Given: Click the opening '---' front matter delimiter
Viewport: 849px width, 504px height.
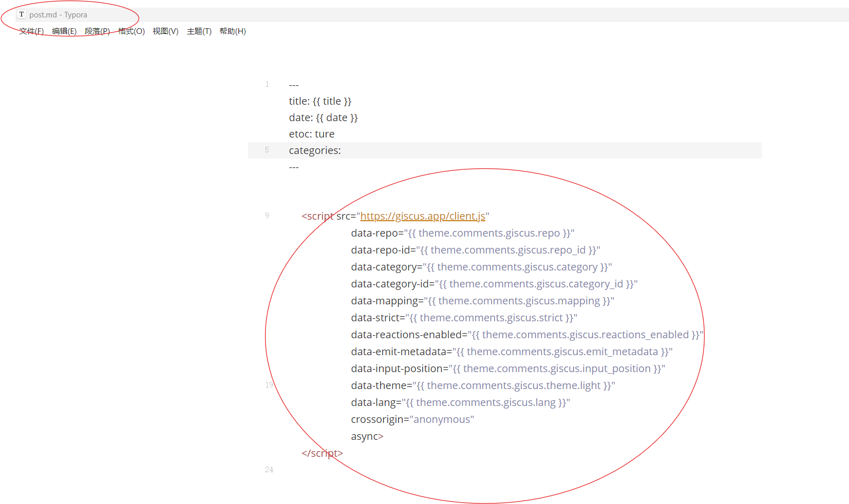Looking at the screenshot, I should [294, 85].
